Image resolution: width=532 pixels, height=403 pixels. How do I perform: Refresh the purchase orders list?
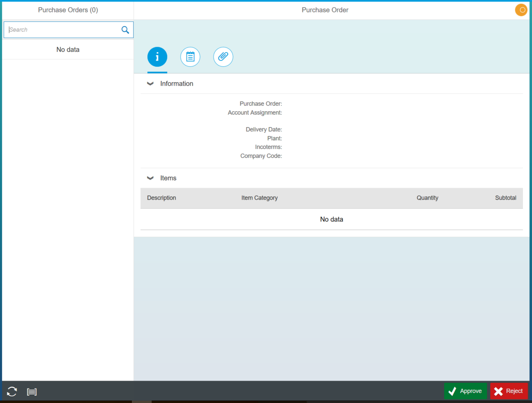[x=12, y=391]
